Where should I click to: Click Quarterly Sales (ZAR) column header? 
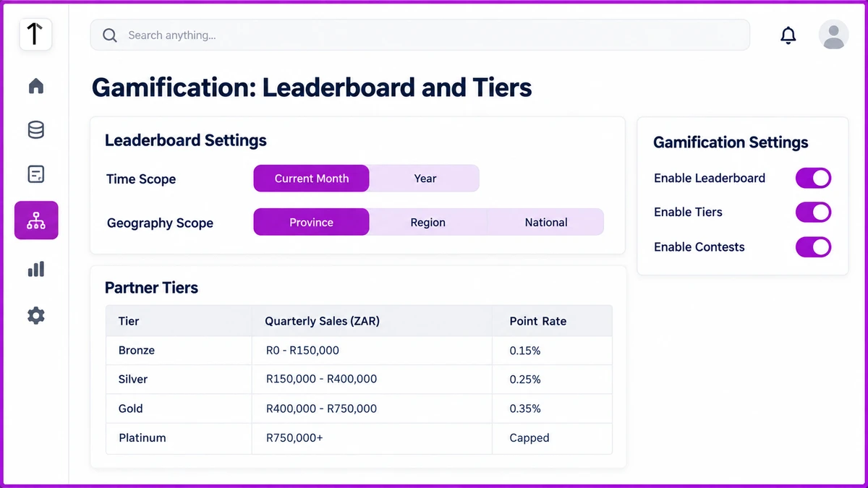[x=372, y=321]
